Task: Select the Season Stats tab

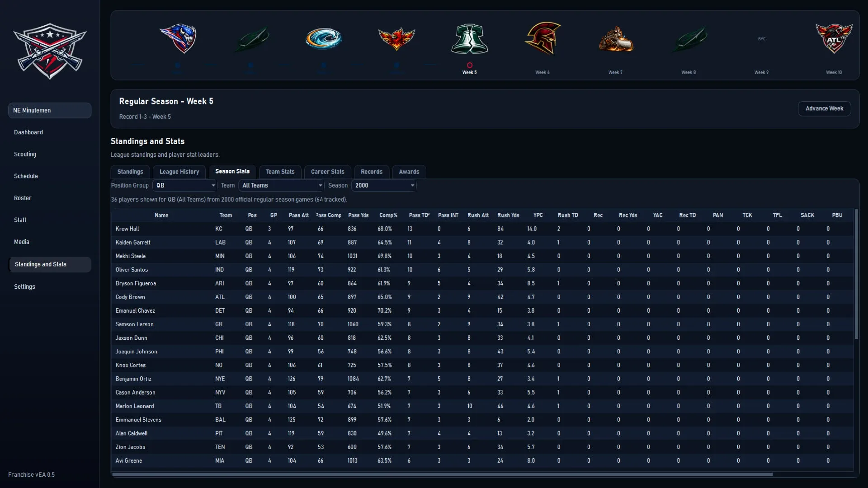Action: pos(232,171)
